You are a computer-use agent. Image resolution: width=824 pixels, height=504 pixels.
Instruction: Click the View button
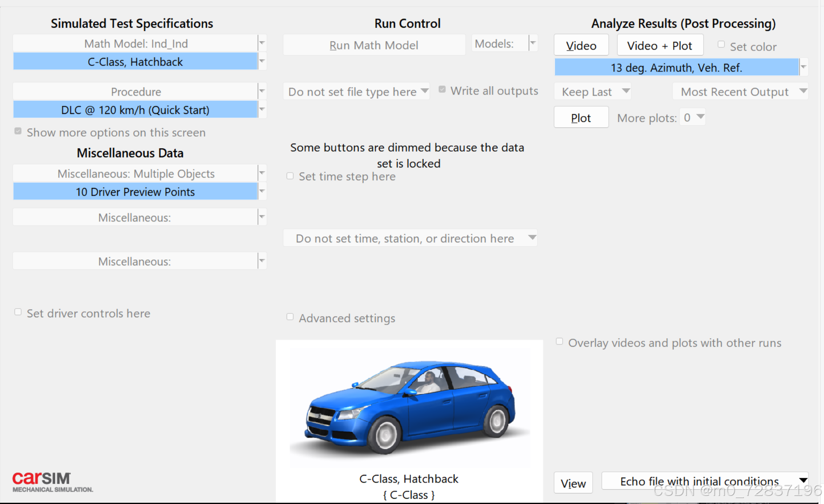[573, 483]
